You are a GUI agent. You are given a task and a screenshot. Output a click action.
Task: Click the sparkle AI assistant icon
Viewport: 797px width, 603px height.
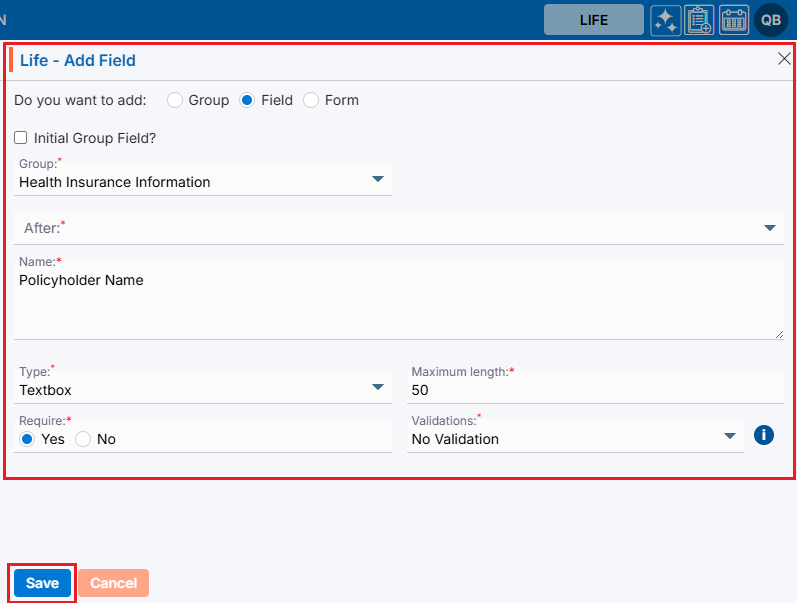click(x=665, y=20)
